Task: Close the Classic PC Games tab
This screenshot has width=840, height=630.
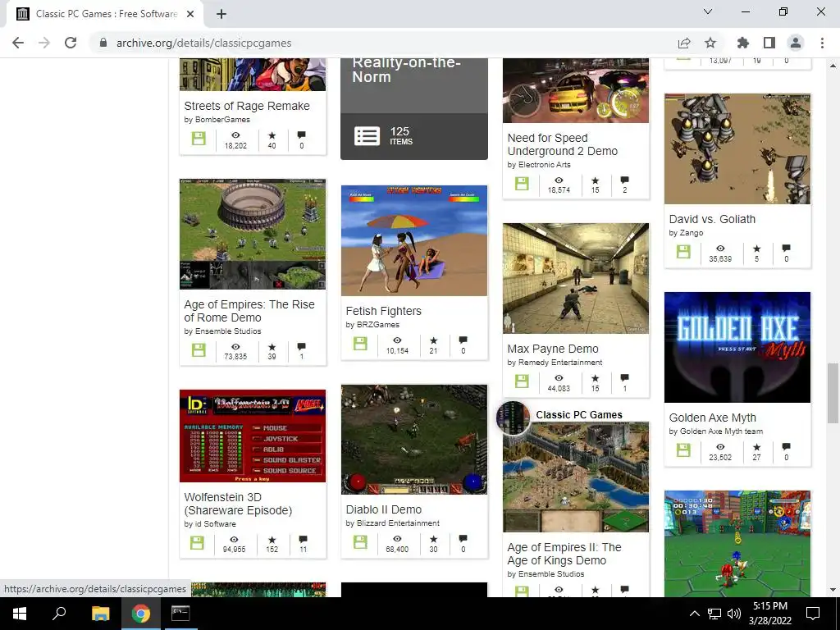Action: [x=190, y=14]
